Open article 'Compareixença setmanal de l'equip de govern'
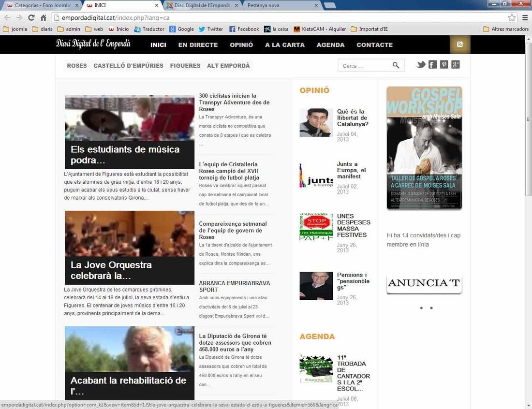This screenshot has height=409, width=532. coord(233,230)
